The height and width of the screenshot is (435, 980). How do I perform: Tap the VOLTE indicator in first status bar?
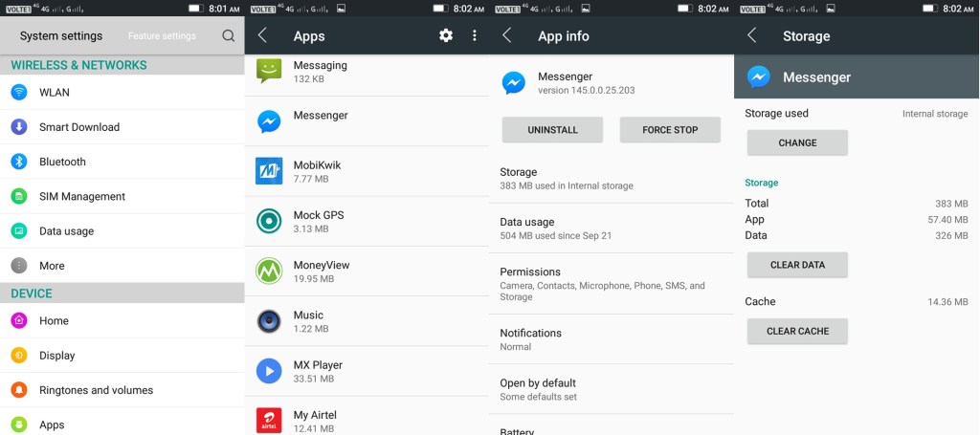[16, 10]
